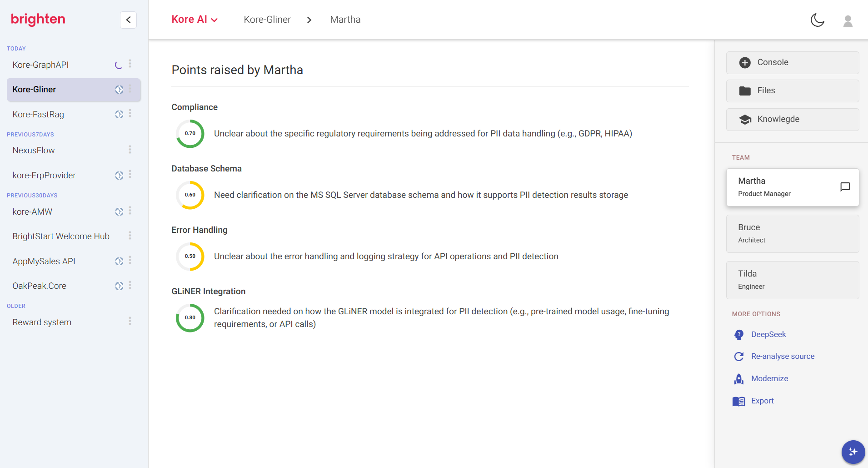The image size is (868, 468).
Task: Select the Database Schema point description text
Action: pyautogui.click(x=421, y=195)
